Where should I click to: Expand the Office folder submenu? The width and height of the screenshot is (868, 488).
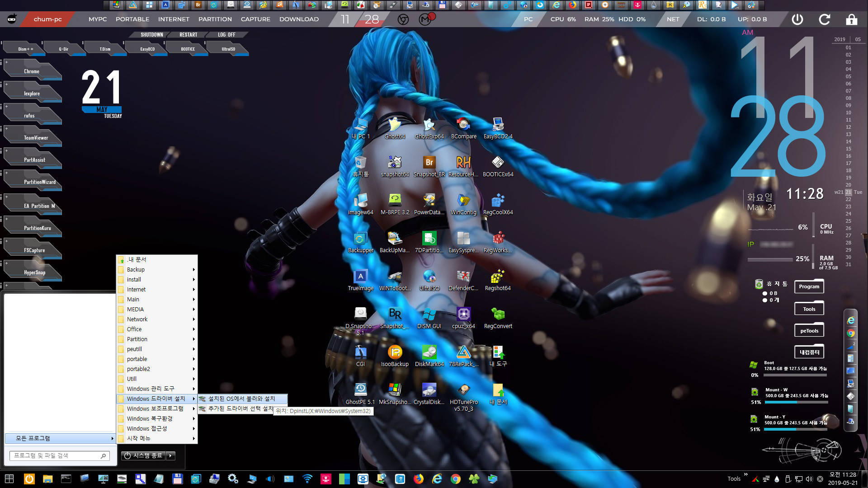(x=157, y=329)
